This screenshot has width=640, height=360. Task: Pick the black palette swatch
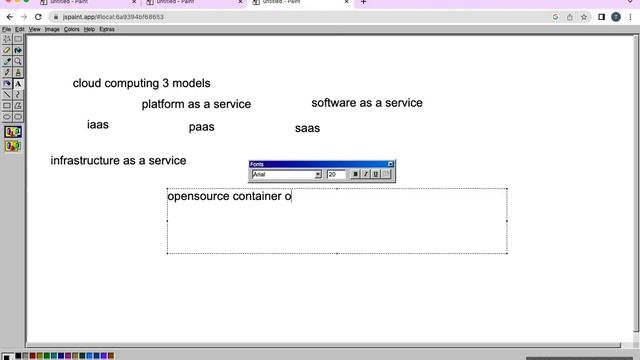pos(18,356)
